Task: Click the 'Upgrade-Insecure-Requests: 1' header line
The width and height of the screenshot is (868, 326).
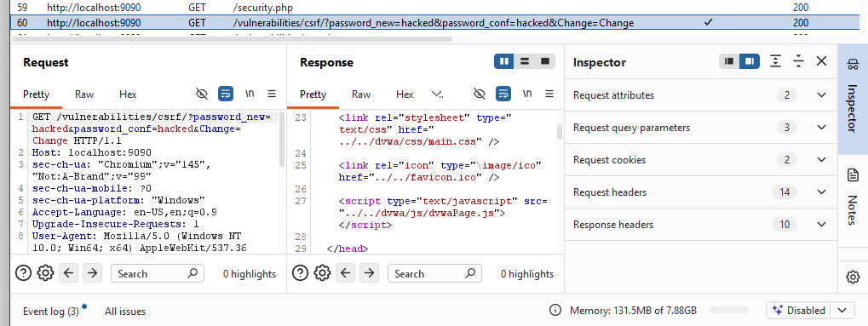Action: (115, 224)
